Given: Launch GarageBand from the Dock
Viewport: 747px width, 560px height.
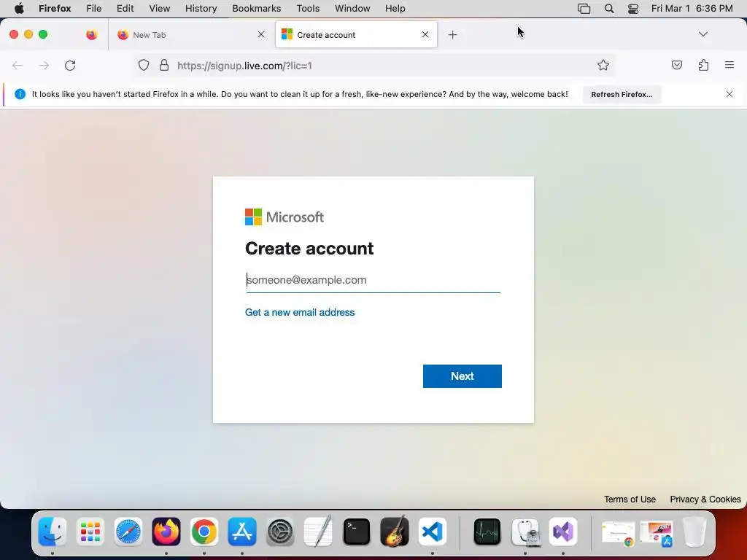Looking at the screenshot, I should 395,531.
